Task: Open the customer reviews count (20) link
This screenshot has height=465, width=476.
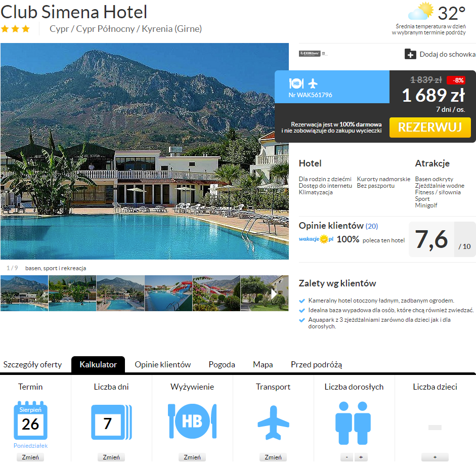Action: pyautogui.click(x=372, y=226)
